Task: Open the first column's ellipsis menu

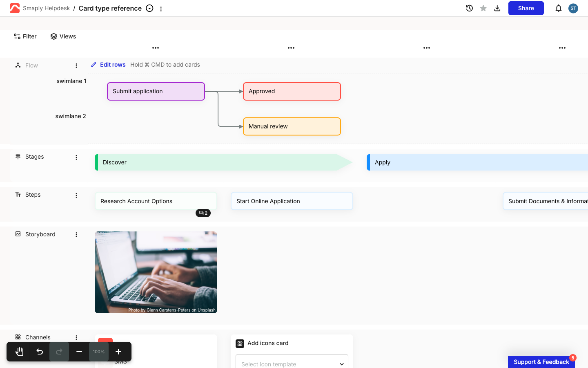Action: (x=156, y=48)
